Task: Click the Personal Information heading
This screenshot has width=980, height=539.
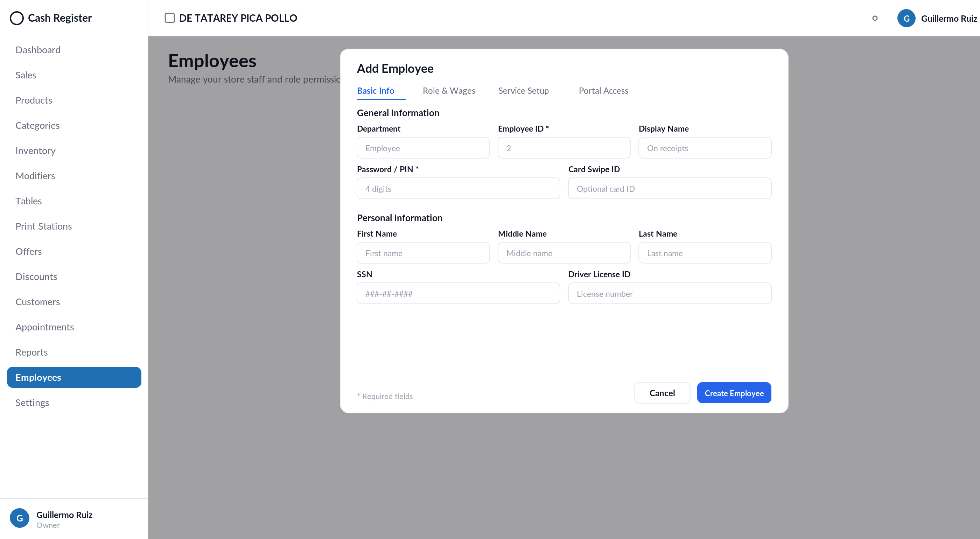Action: click(x=399, y=218)
